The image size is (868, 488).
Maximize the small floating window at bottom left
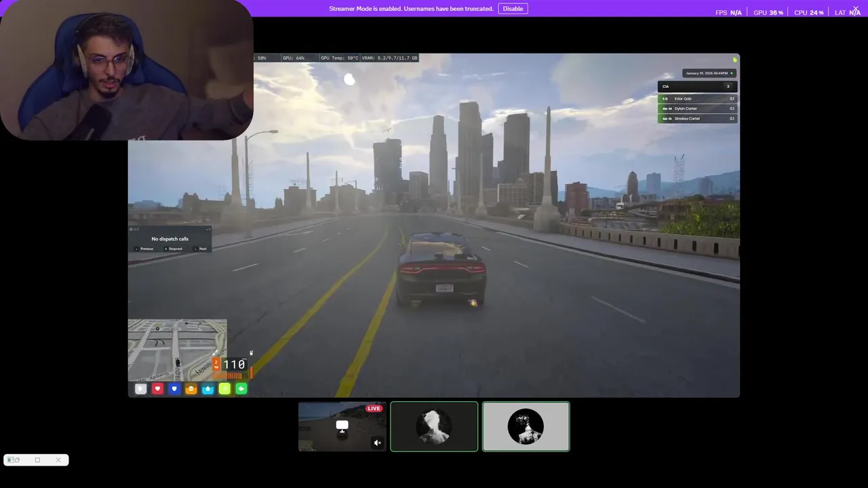(37, 460)
